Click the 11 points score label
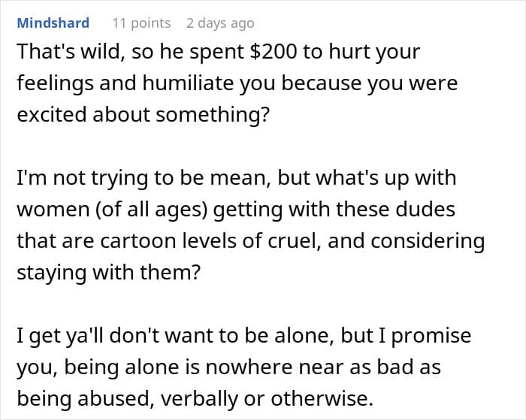526x420 pixels. (x=141, y=23)
